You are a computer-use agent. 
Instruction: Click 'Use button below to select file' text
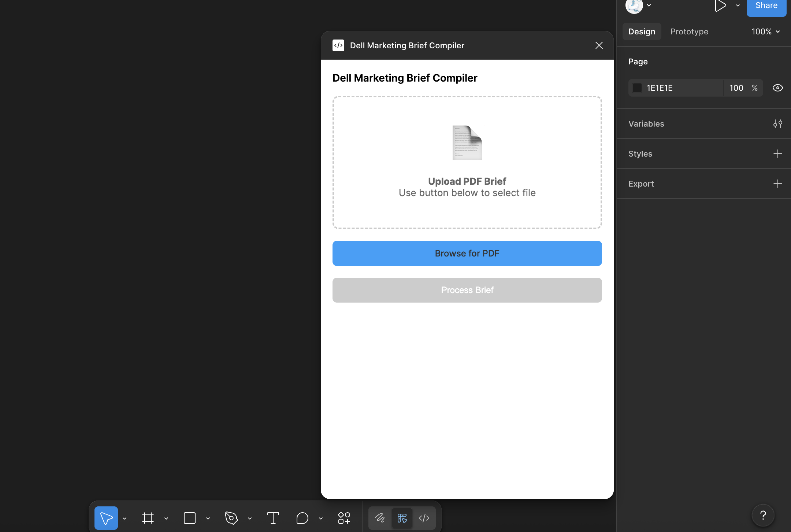coord(467,193)
